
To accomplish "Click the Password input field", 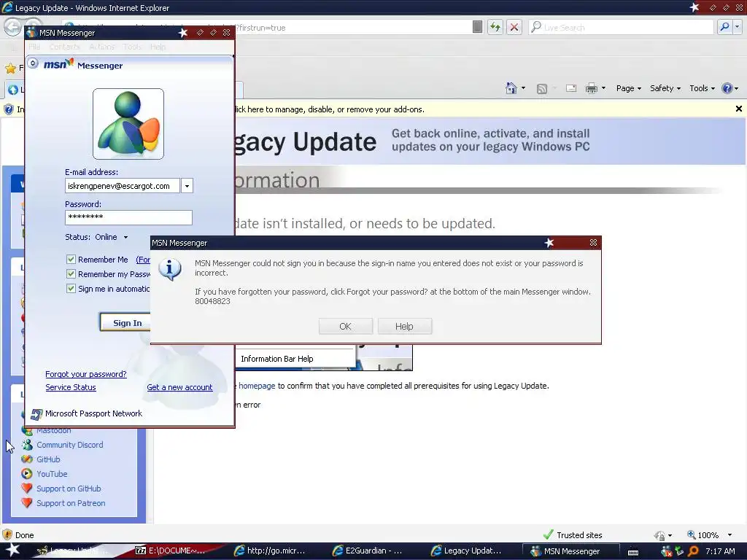I will 128,217.
